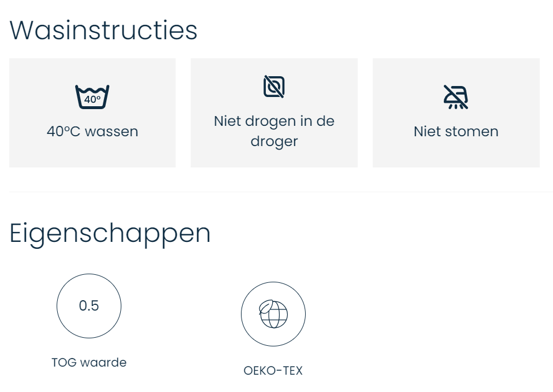Click the no tumble dry icon
553x392 pixels.
[x=274, y=87]
